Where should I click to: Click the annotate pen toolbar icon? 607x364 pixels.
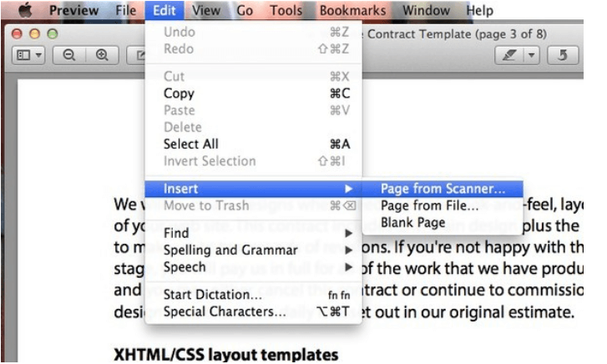(x=507, y=55)
